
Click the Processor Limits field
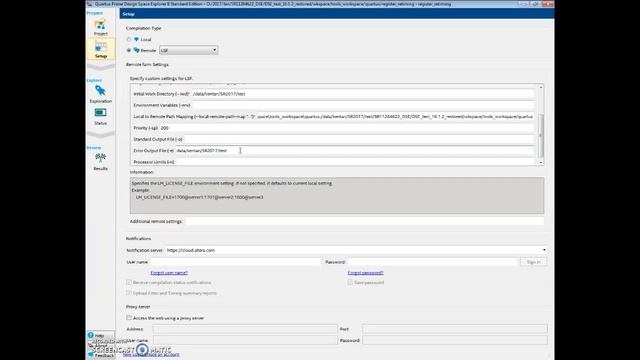click(355, 162)
